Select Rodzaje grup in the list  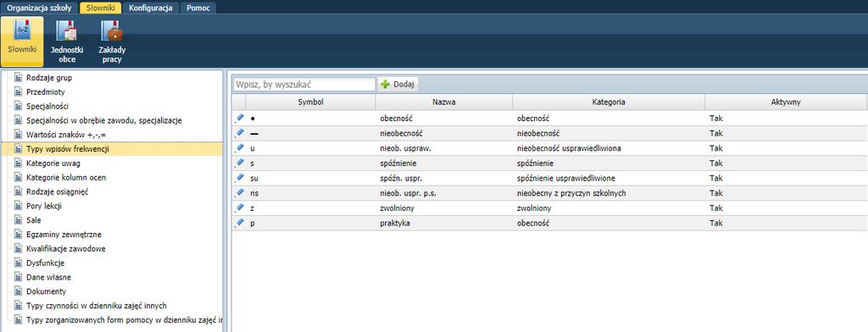49,77
